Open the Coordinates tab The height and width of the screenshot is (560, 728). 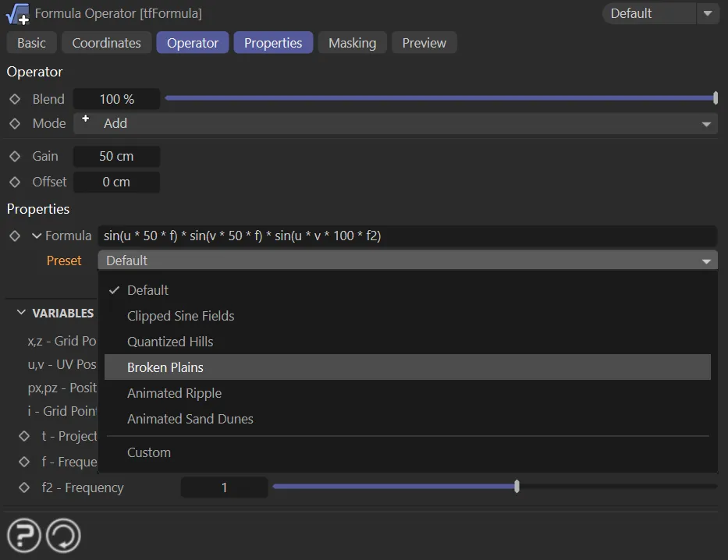coord(106,43)
